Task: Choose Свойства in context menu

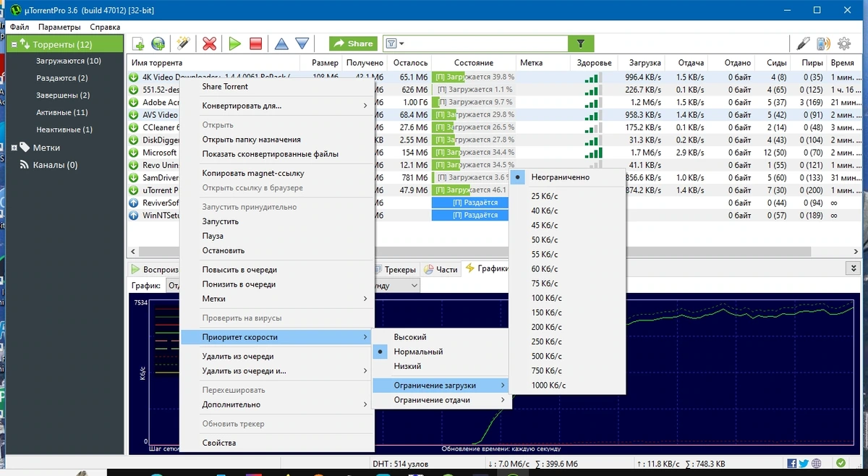Action: pyautogui.click(x=276, y=443)
